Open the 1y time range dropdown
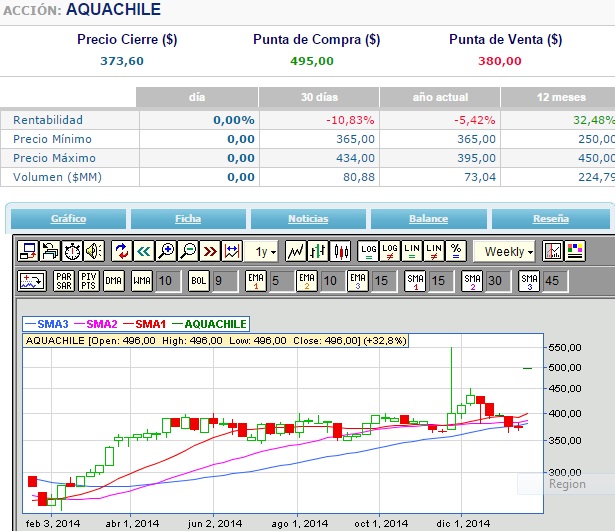The image size is (615, 531). click(261, 251)
